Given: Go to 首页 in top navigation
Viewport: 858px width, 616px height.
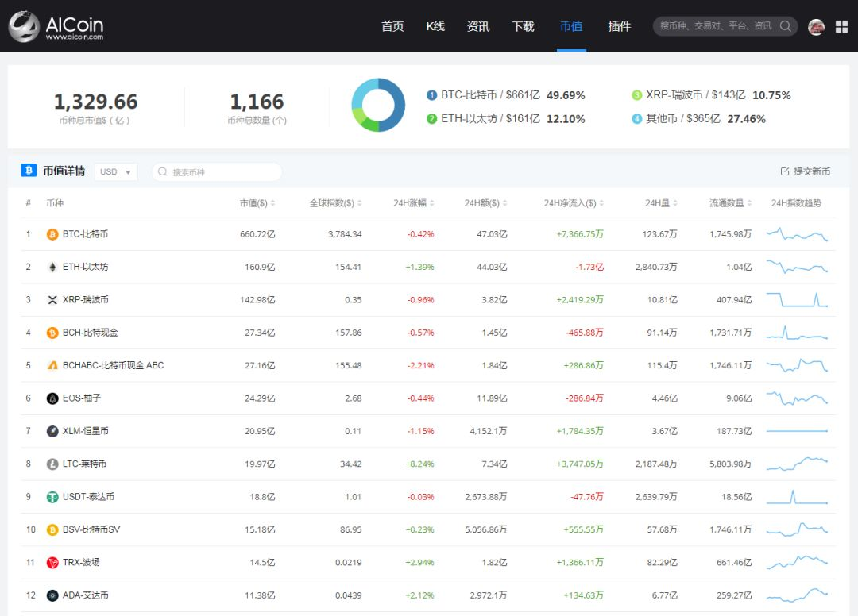Looking at the screenshot, I should (392, 26).
